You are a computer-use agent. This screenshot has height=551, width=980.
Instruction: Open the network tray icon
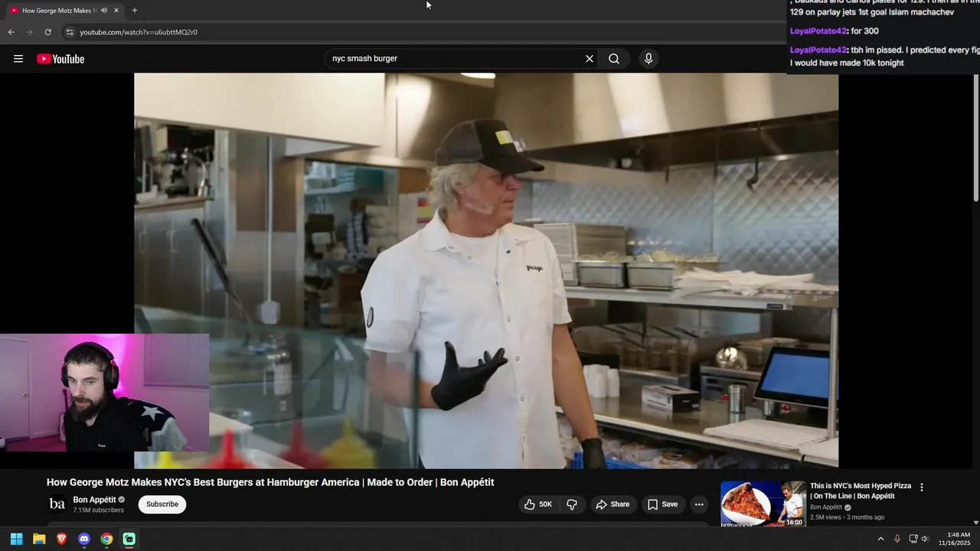[x=913, y=539]
